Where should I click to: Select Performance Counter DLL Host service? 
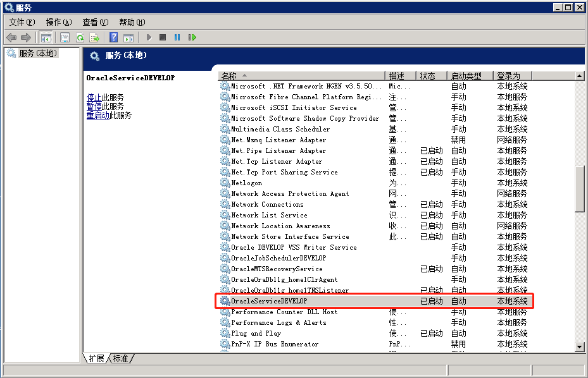pyautogui.click(x=284, y=312)
